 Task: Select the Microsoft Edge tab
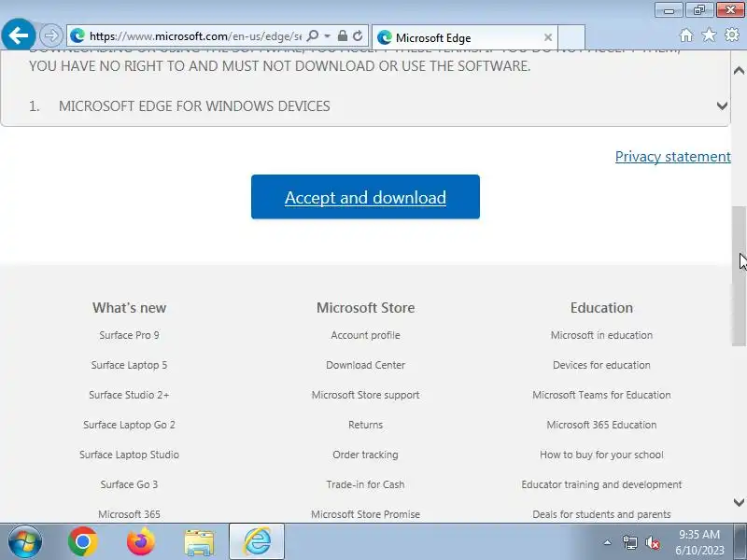point(464,37)
